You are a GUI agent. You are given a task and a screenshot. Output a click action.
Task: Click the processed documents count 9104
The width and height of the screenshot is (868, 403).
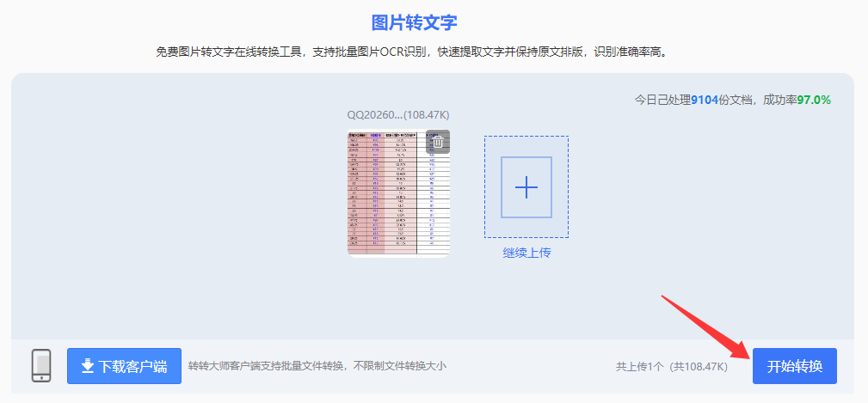click(x=705, y=100)
